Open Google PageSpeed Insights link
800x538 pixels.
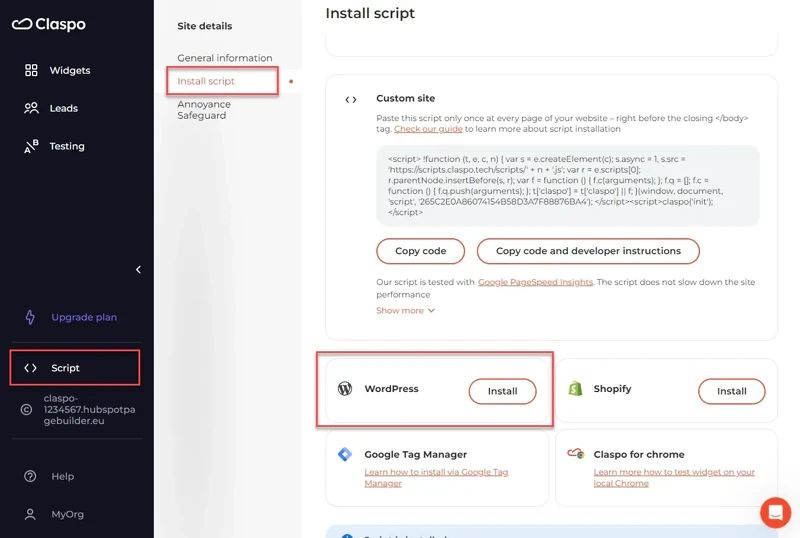point(535,282)
